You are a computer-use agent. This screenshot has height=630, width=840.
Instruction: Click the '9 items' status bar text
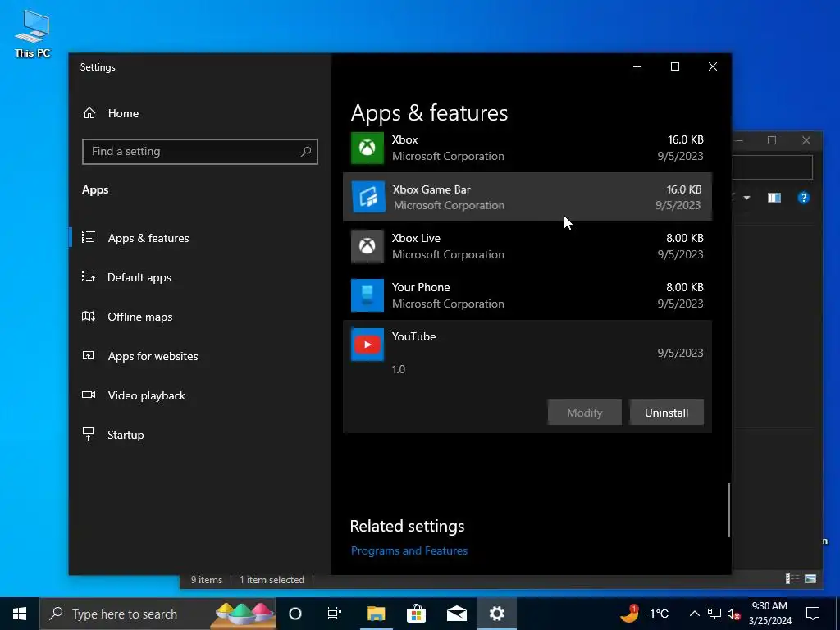[x=206, y=580]
